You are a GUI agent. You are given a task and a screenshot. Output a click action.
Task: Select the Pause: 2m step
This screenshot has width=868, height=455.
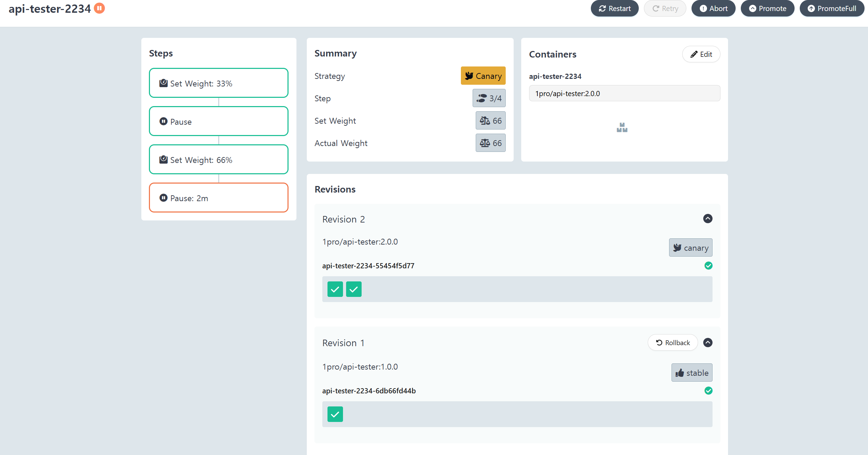pyautogui.click(x=219, y=198)
